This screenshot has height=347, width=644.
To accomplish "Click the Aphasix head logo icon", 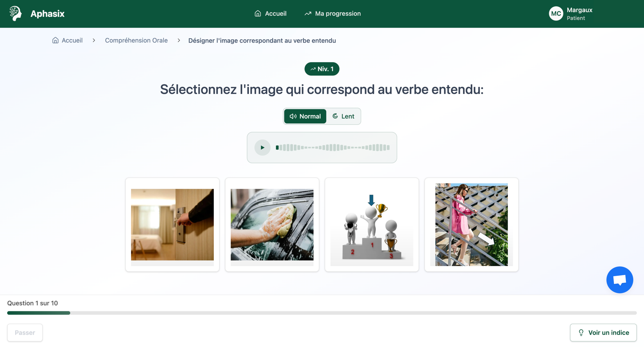I will [x=15, y=14].
